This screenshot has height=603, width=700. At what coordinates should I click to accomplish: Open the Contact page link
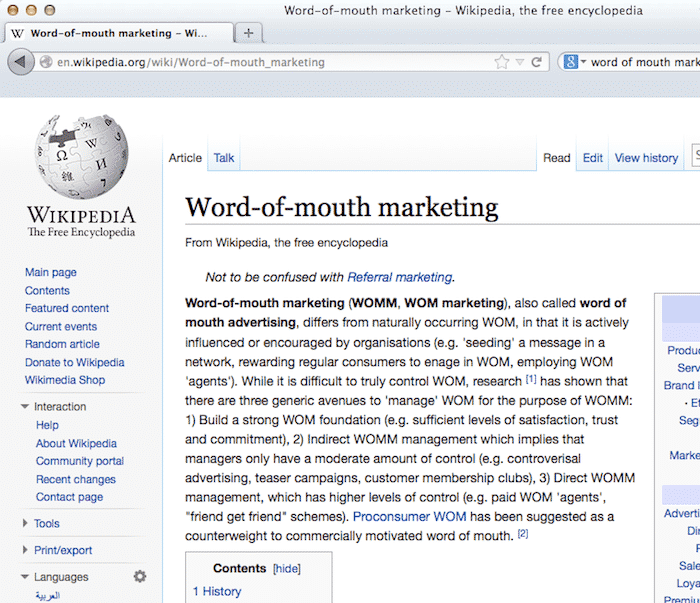pyautogui.click(x=70, y=497)
